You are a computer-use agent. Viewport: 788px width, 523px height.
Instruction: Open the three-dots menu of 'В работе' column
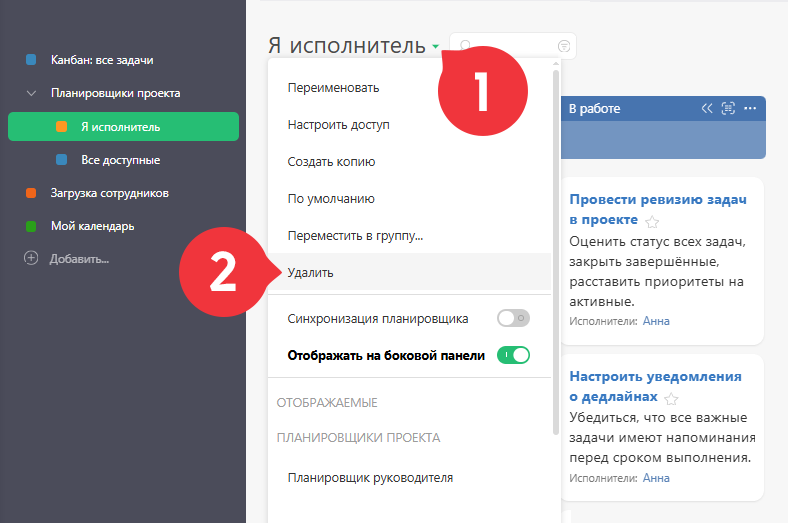click(750, 109)
